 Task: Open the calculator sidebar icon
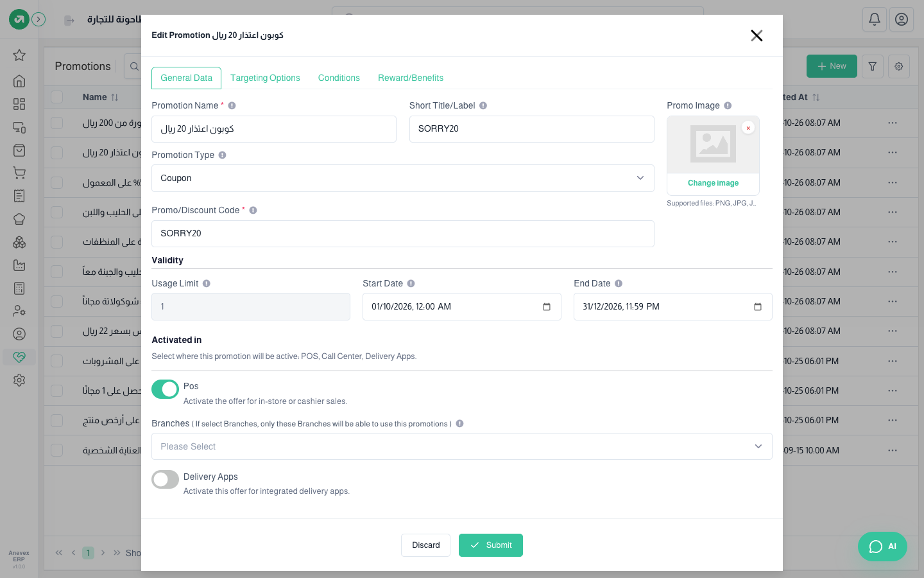[x=19, y=288]
